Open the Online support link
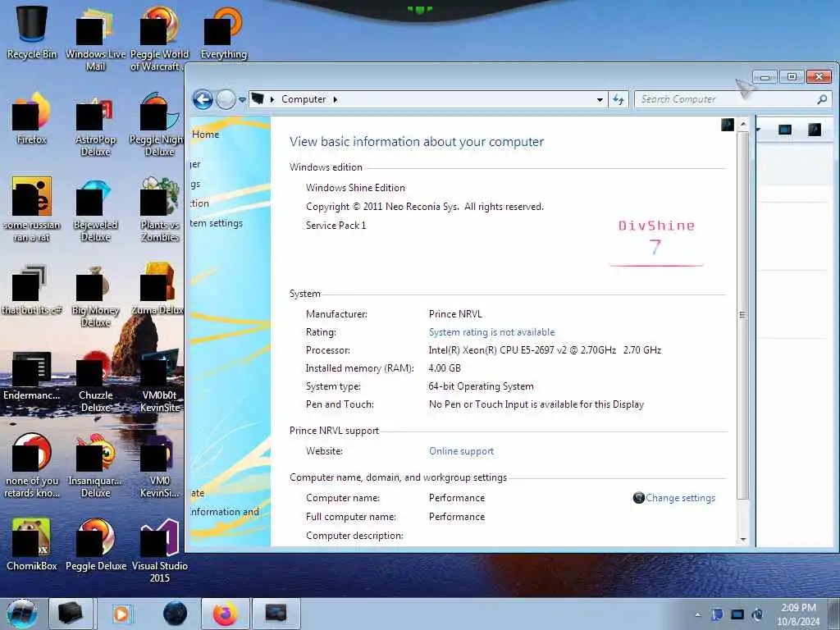 tap(461, 451)
